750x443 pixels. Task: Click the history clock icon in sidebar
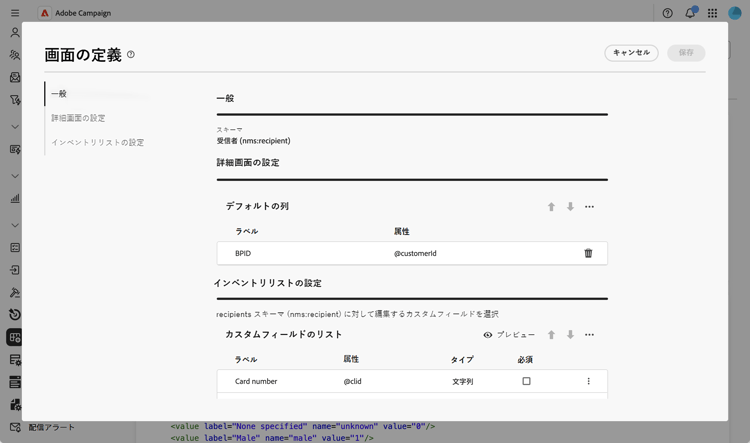[15, 314]
